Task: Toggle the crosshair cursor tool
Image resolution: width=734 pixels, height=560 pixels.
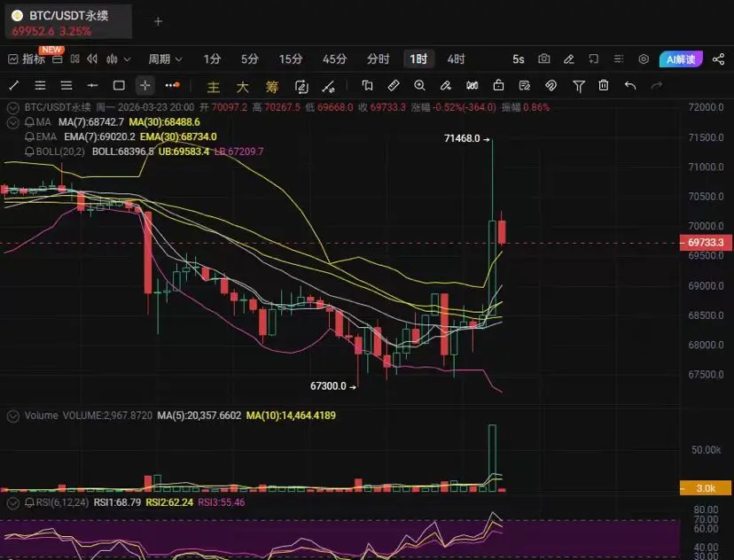Action: tap(145, 85)
